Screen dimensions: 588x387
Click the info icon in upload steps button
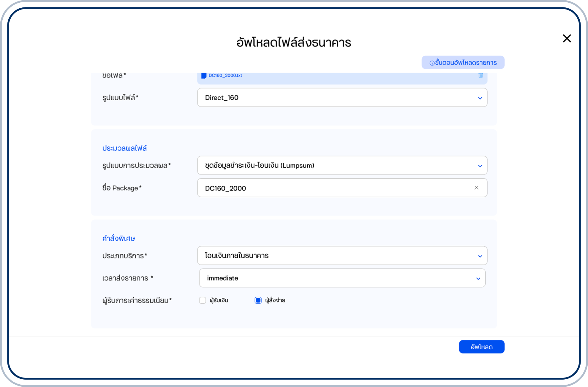point(432,63)
